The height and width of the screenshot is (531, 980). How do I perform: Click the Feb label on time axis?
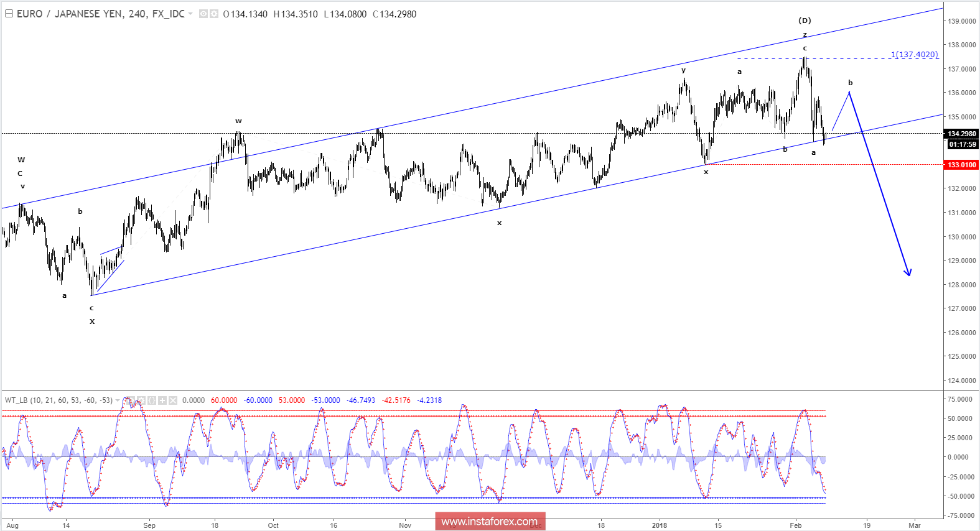[796, 525]
